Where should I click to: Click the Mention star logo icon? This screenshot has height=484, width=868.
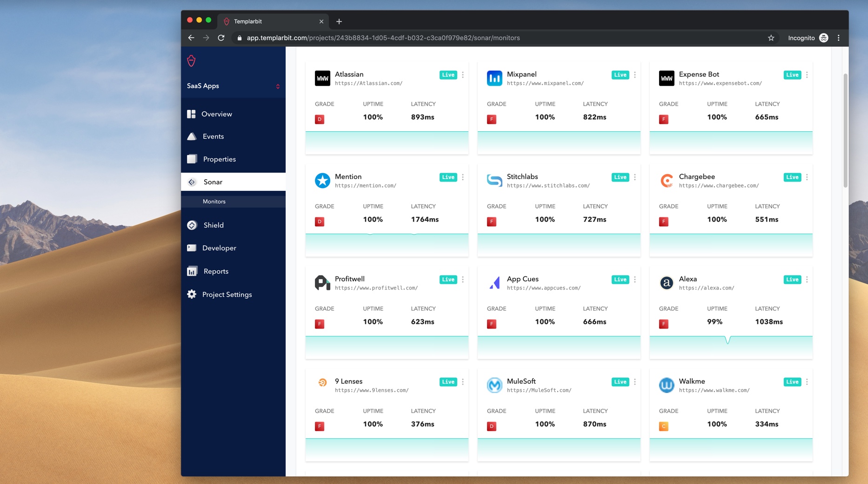[322, 181]
